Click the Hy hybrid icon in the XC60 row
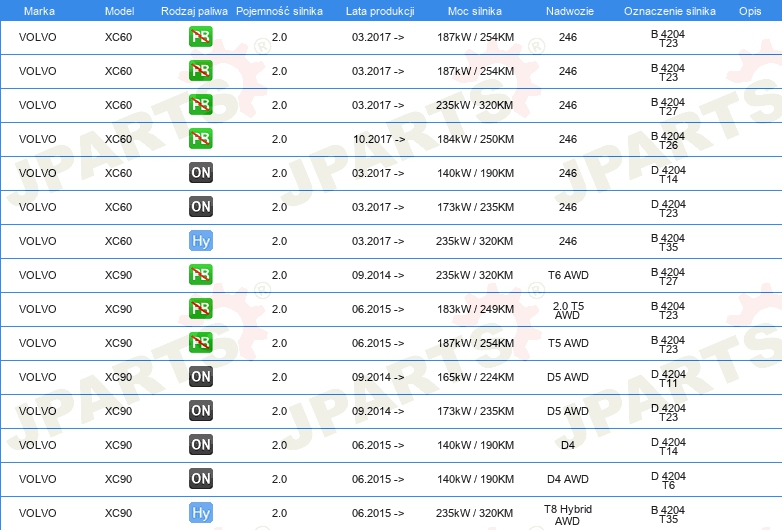This screenshot has height=530, width=782. point(200,240)
